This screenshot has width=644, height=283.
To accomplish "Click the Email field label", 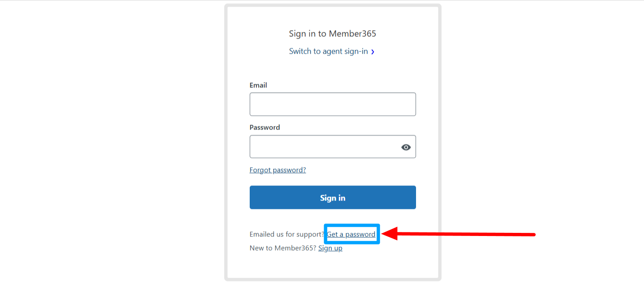I will pos(258,85).
